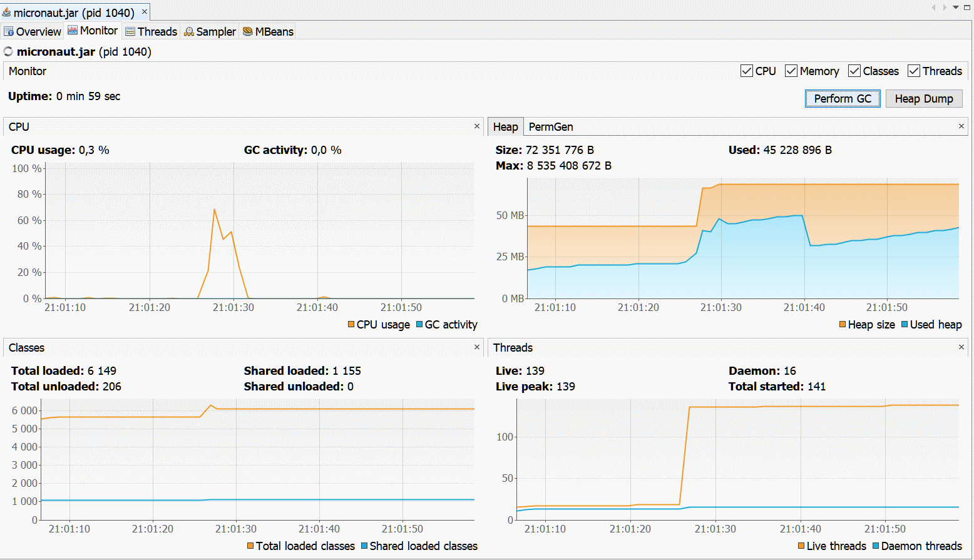Click the '6 000' axis label in the Classes chart
This screenshot has height=560, width=974.
[25, 410]
